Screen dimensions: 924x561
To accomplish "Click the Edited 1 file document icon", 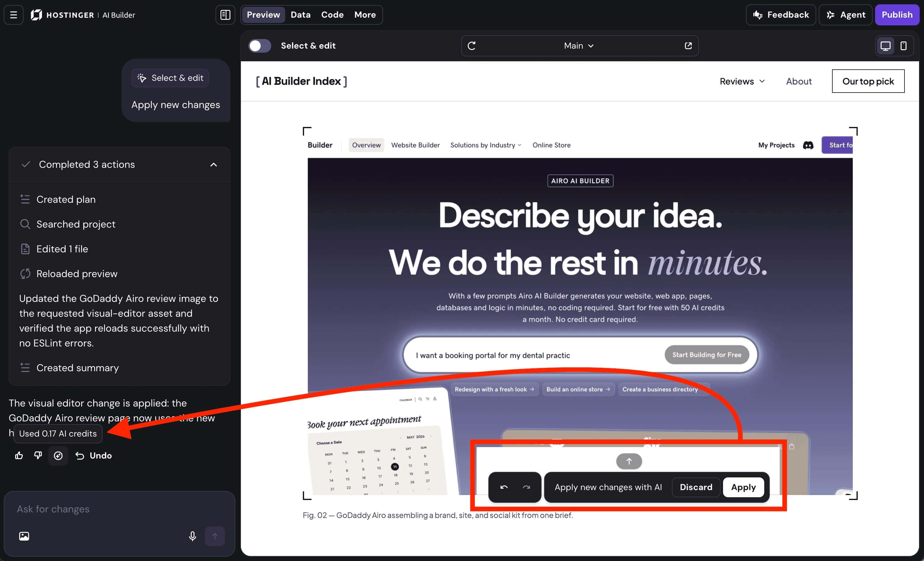I will pyautogui.click(x=25, y=249).
